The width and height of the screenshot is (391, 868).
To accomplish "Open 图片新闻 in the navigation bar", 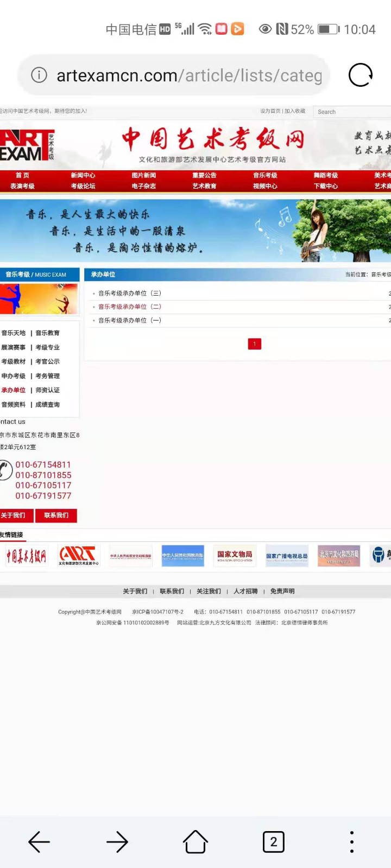I will pos(144,175).
